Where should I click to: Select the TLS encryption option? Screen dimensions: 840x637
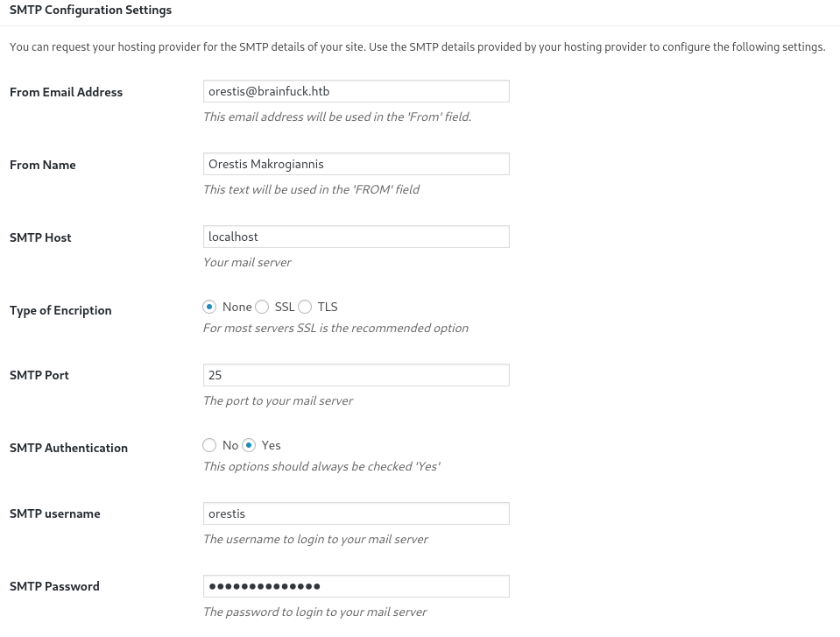305,307
